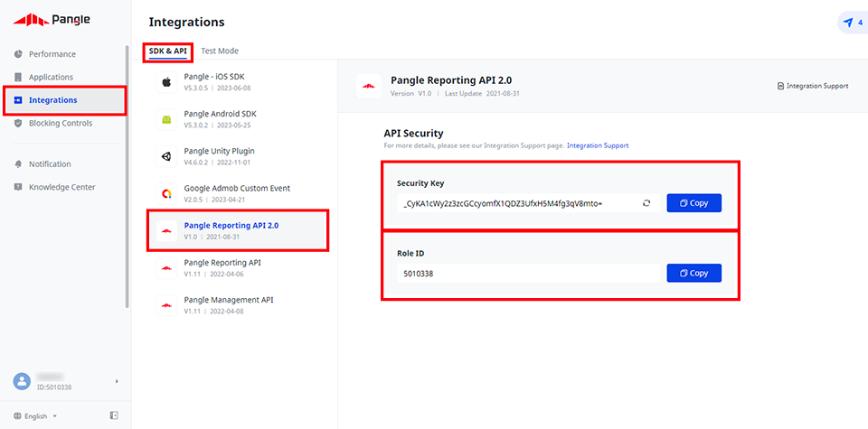
Task: Click the Unity plugin icon
Action: point(166,156)
